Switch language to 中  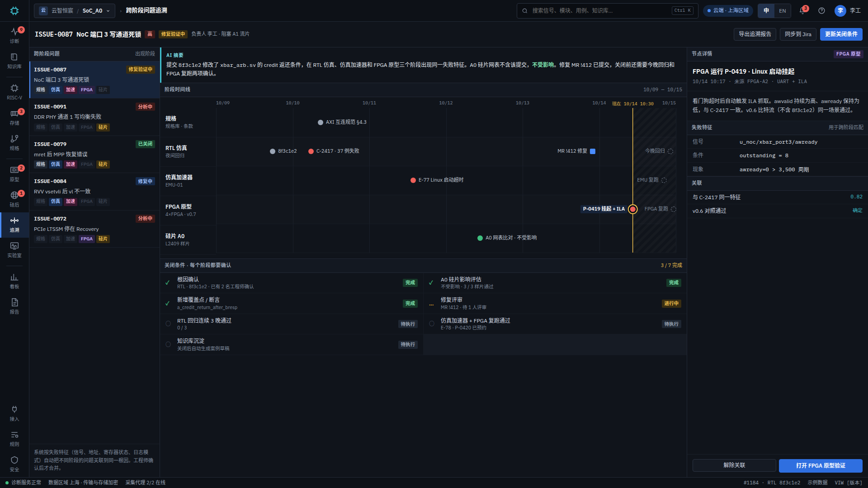click(x=766, y=10)
